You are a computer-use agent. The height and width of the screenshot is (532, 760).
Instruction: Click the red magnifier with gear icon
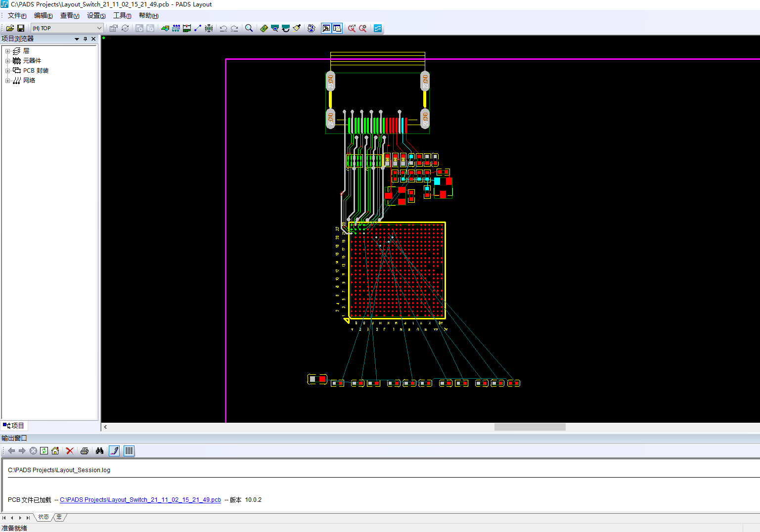tap(363, 28)
